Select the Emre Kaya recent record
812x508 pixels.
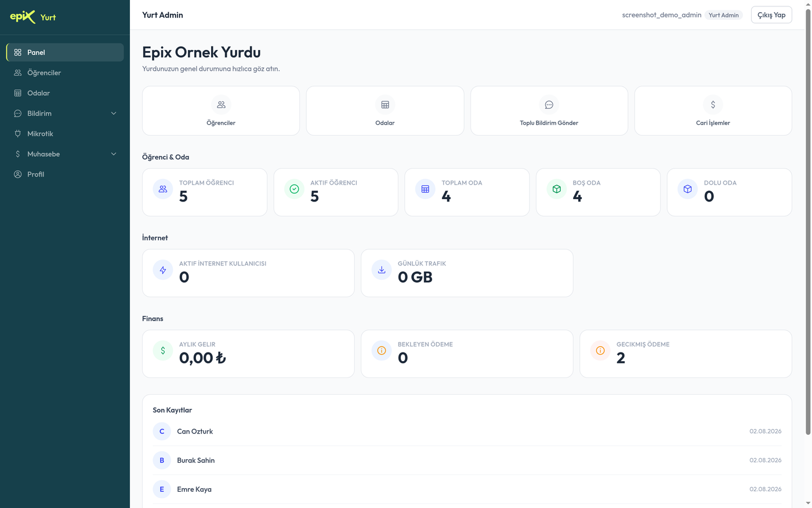467,489
